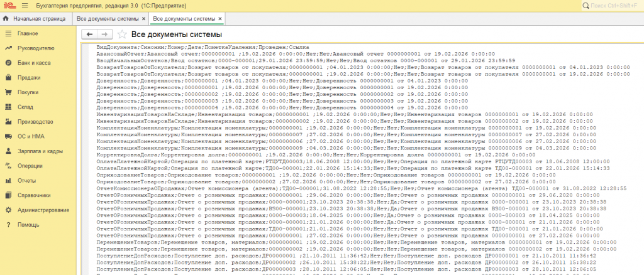Open the hamburger main menu
Screen dimensions: 644x275
[25, 6]
